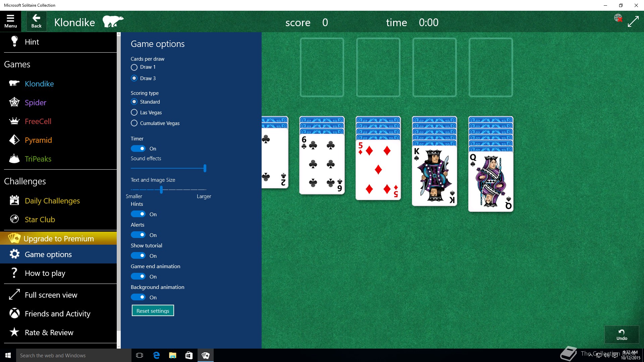Choose Standard scoring type
Image resolution: width=644 pixels, height=362 pixels.
point(134,102)
